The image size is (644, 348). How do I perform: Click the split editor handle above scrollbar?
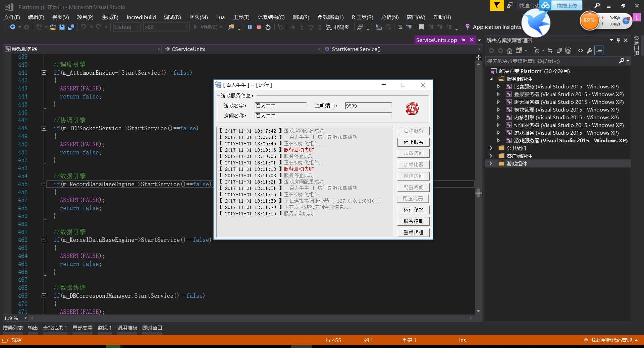click(479, 58)
